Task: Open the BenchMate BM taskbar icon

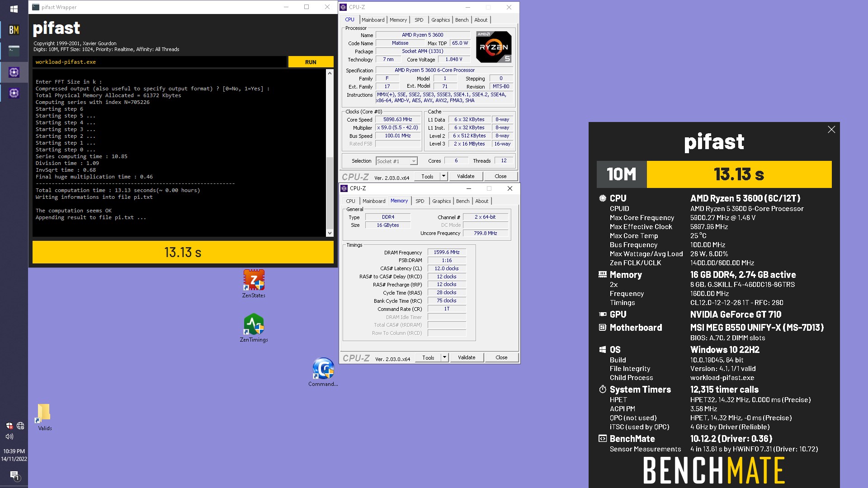Action: (14, 30)
